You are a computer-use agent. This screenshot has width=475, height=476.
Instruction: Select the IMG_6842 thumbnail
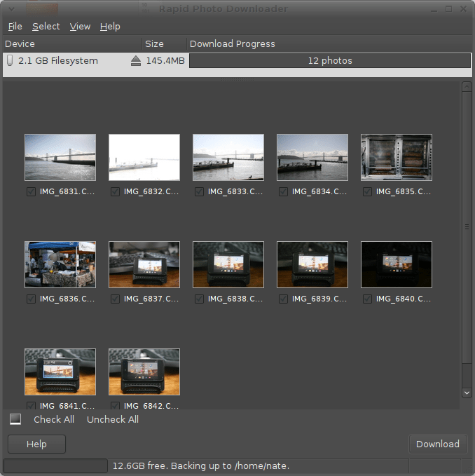click(x=144, y=372)
